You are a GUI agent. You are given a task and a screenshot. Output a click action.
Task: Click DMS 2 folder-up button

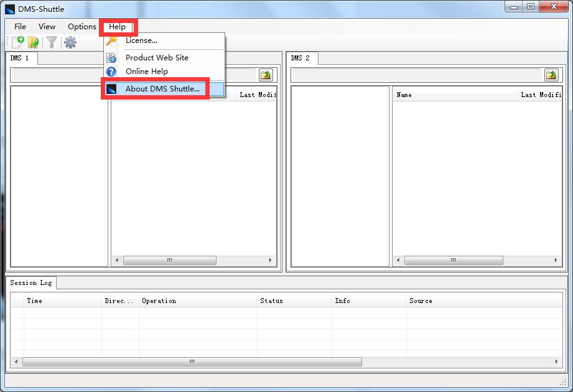pyautogui.click(x=551, y=75)
